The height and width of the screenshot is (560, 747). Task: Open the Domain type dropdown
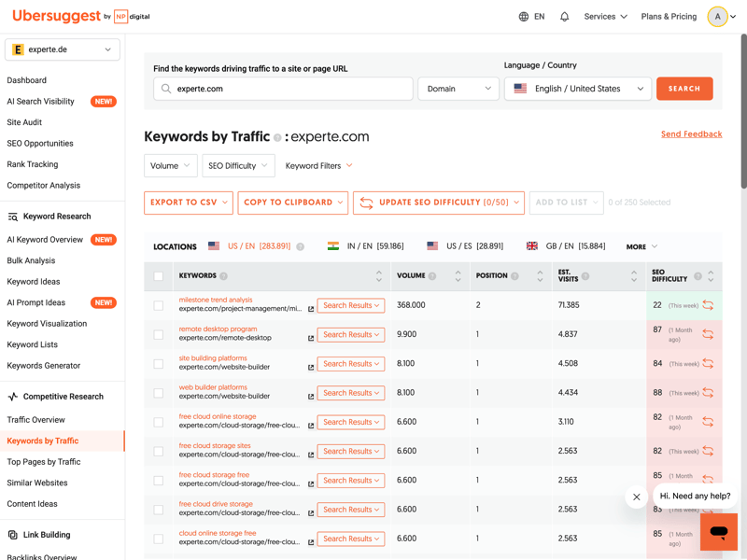click(x=458, y=89)
